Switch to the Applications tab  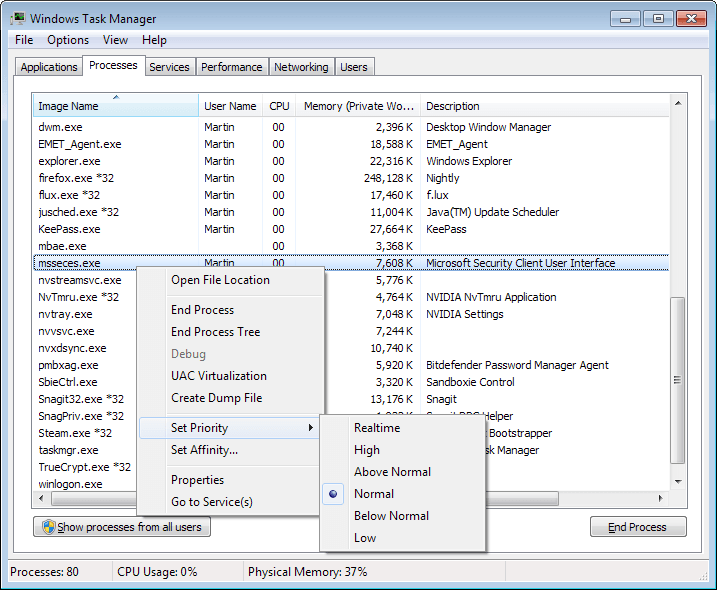point(49,67)
